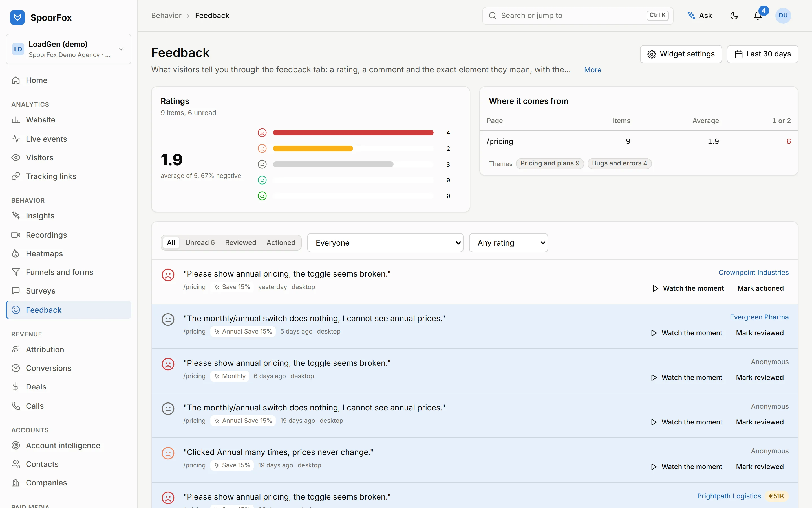Image resolution: width=812 pixels, height=508 pixels.
Task: Open the Brightpath Logistics company link
Action: click(x=729, y=496)
